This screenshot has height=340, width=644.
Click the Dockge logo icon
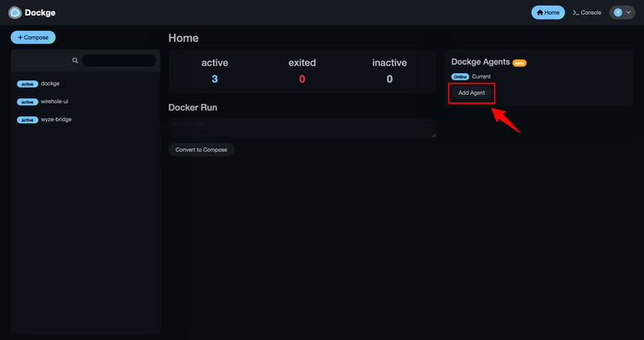(x=14, y=13)
